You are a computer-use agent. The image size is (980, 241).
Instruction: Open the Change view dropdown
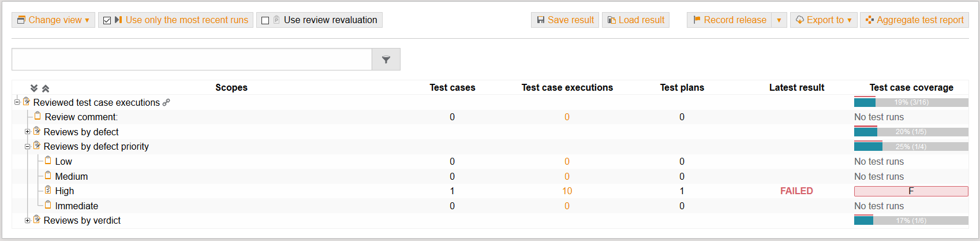tap(53, 20)
